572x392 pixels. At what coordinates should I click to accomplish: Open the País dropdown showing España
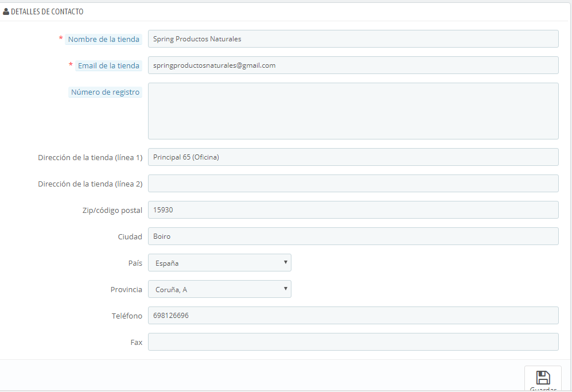[x=220, y=263]
